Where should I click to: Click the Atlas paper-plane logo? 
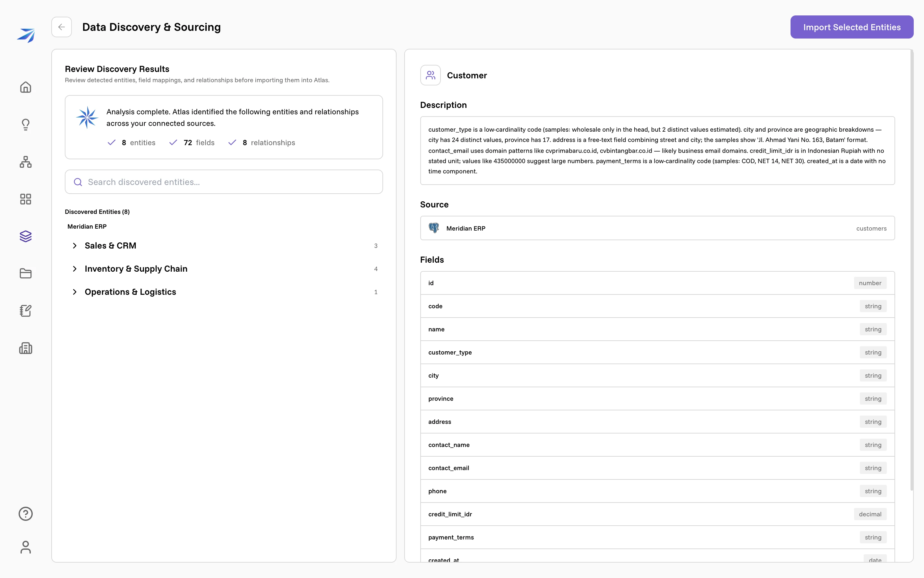click(x=26, y=35)
